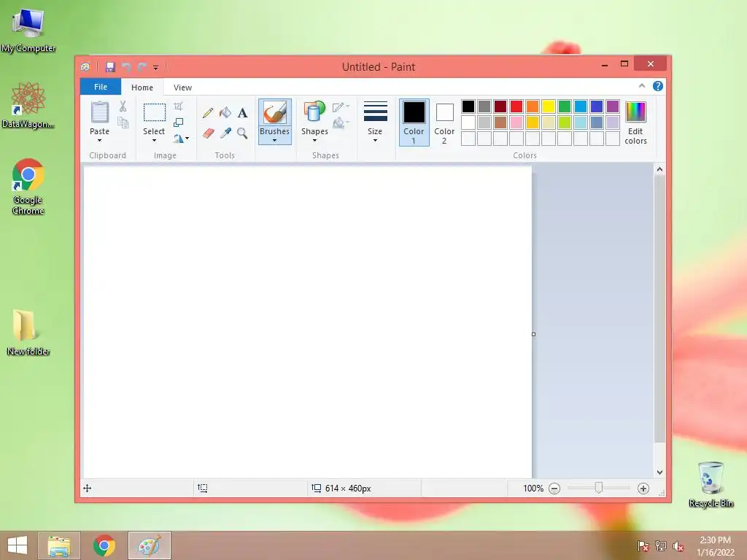Viewport: 747px width, 560px height.
Task: Click the Copy icon in Clipboard group
Action: pos(123,122)
